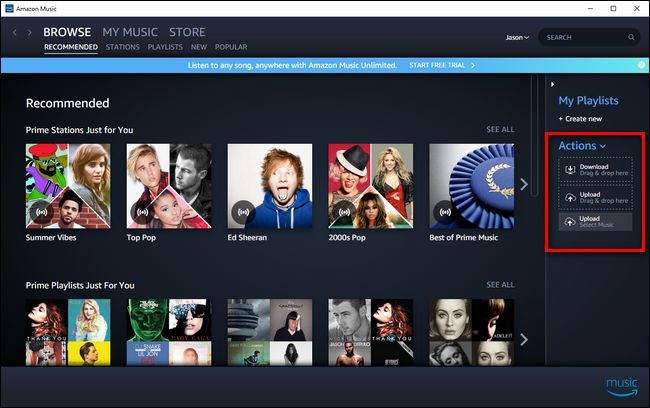650x408 pixels.
Task: Click the Upload Select Music cloud icon
Action: (x=570, y=222)
